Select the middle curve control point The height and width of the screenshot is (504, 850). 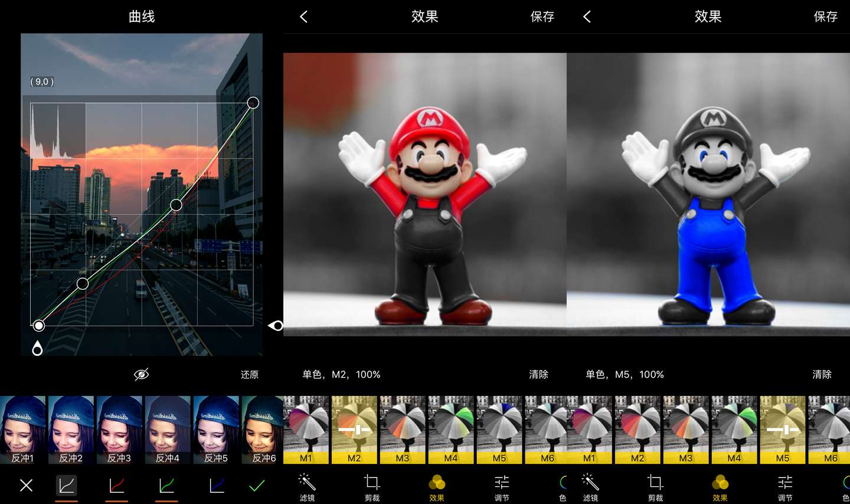pos(176,205)
